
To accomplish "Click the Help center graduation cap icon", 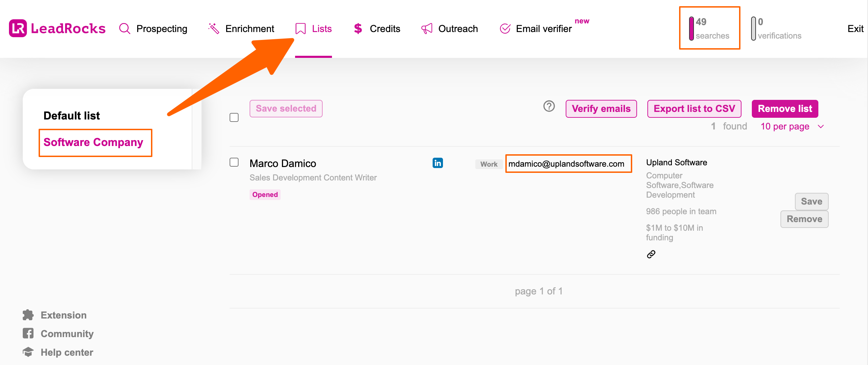I will [28, 352].
